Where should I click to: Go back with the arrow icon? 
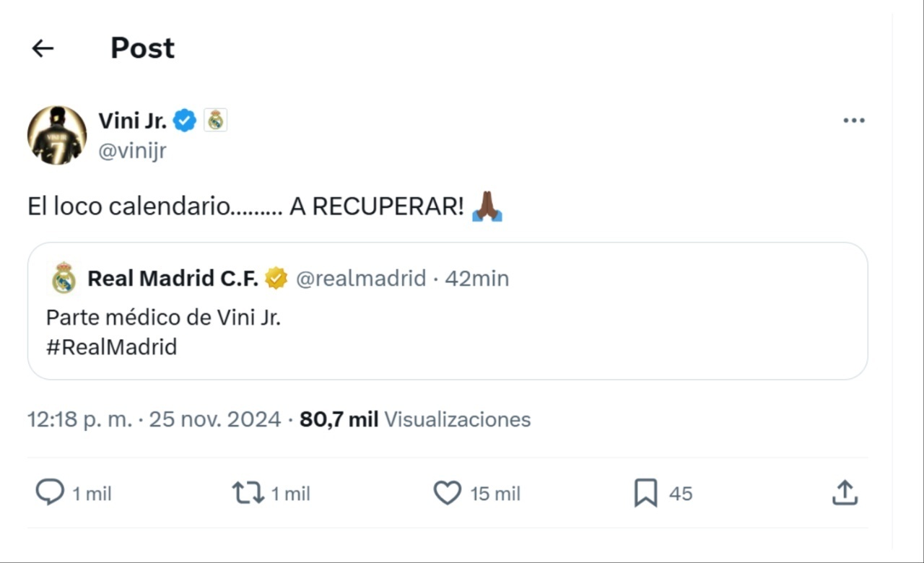click(x=43, y=48)
